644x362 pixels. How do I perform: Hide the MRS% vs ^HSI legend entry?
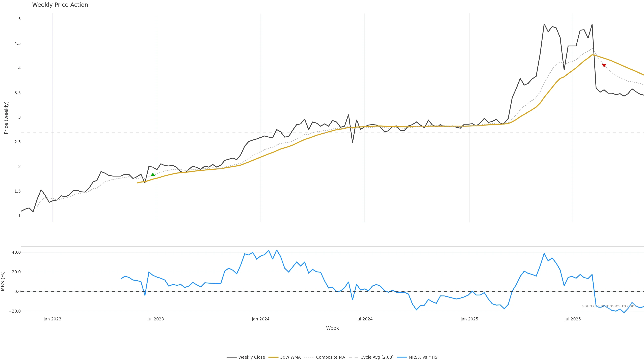423,357
